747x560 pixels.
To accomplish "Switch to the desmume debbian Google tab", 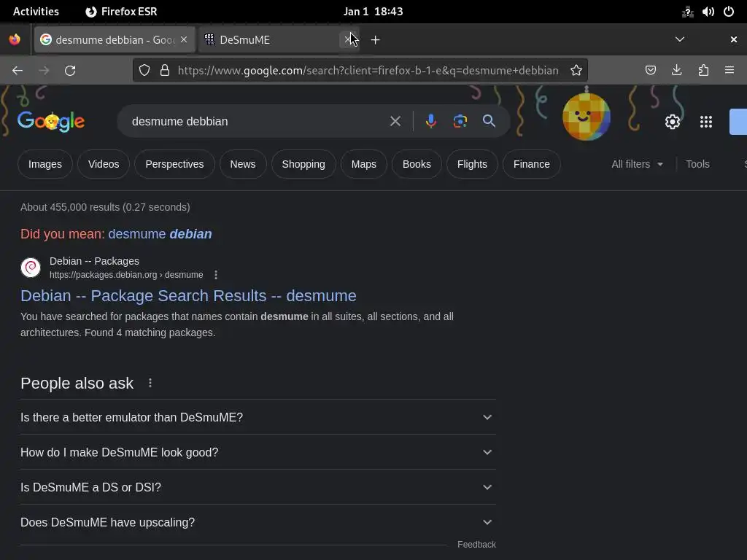I will tap(115, 39).
